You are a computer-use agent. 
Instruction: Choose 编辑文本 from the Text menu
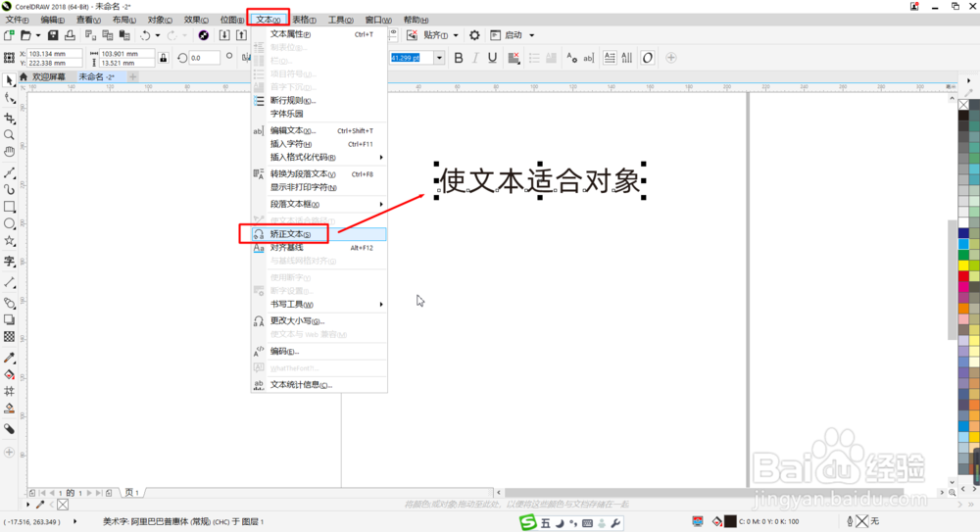click(318, 130)
